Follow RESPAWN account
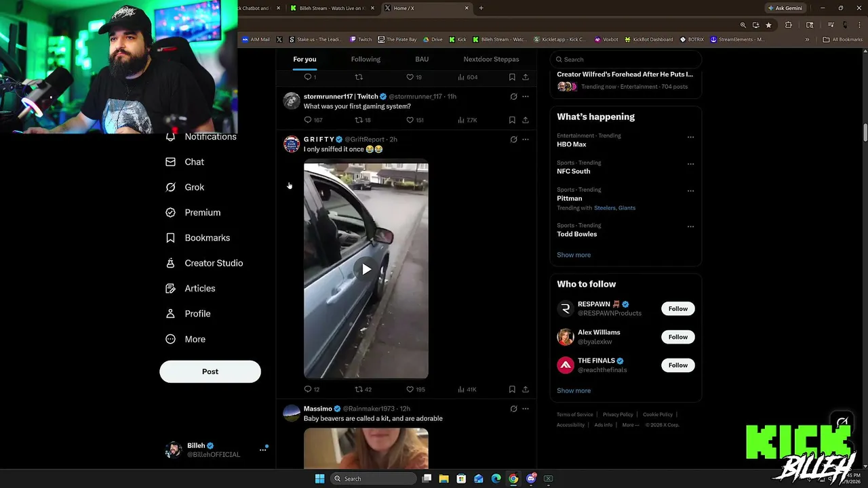Image resolution: width=868 pixels, height=488 pixels. point(678,308)
